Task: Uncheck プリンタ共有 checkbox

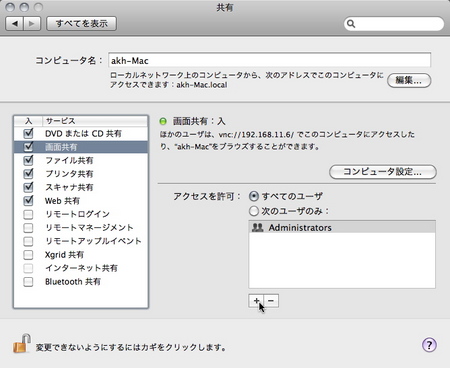Action: click(x=28, y=174)
